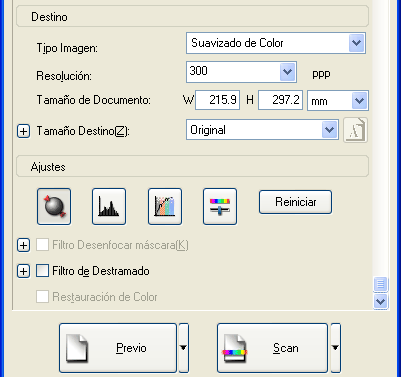Image resolution: width=401 pixels, height=377 pixels.
Task: Open the arrow menu next to Previo
Action: 183,348
